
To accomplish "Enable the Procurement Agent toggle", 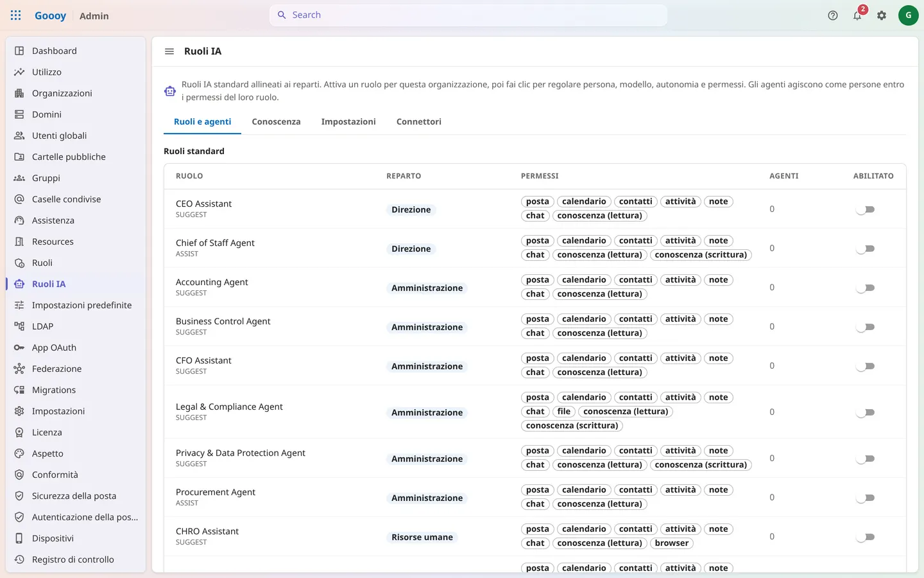I will point(866,498).
